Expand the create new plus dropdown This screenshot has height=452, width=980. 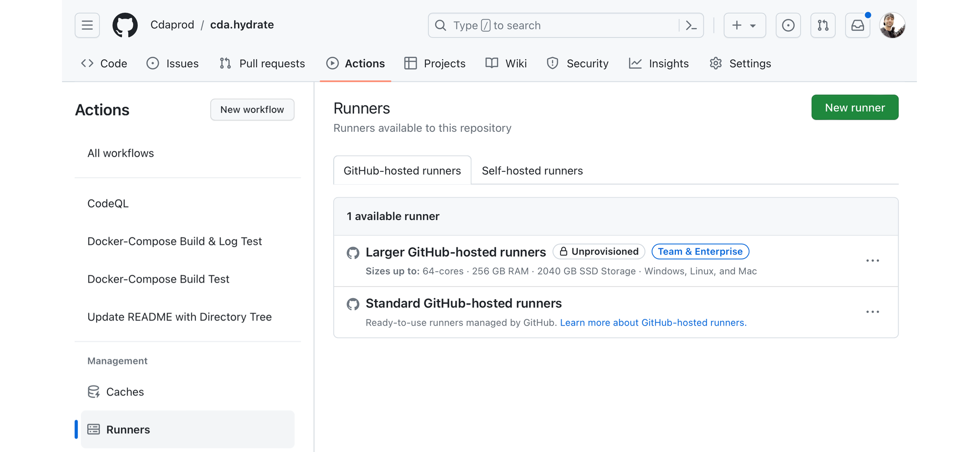[744, 25]
